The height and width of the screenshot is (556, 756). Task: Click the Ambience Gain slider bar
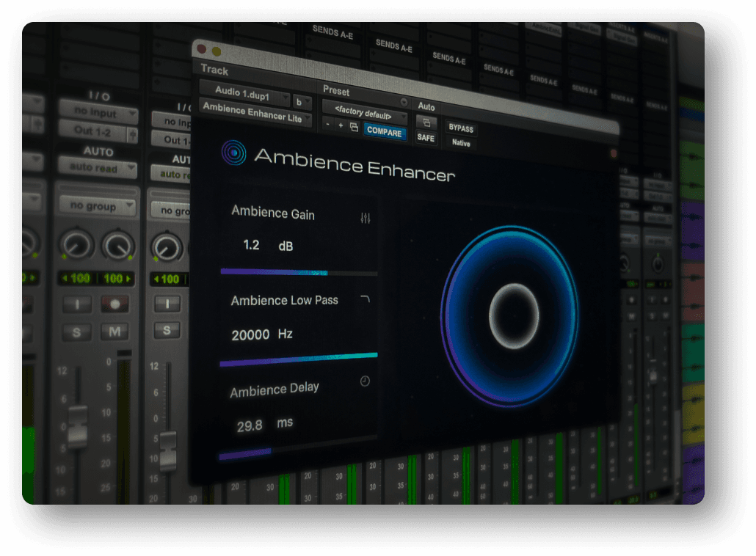(x=299, y=273)
